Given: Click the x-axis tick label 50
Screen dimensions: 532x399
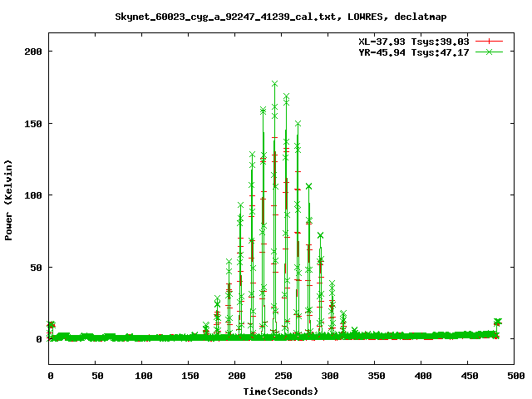Looking at the screenshot, I should [x=97, y=376].
